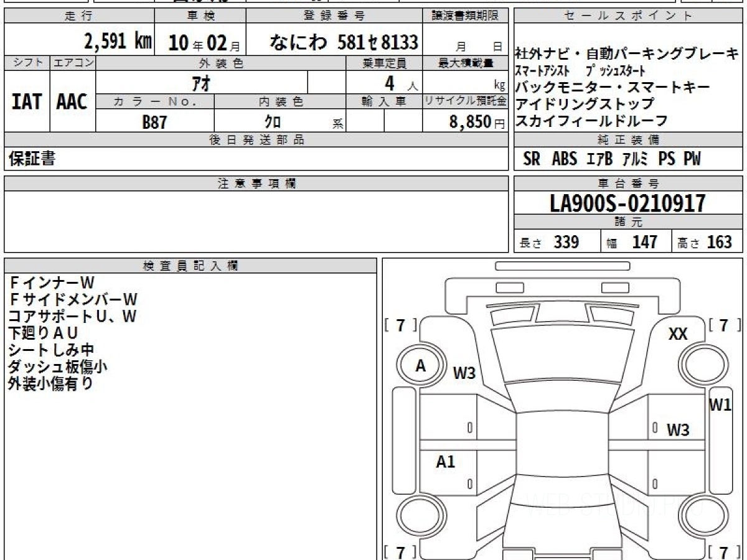The height and width of the screenshot is (560, 747).
Task: Select the length value 339
Action: click(x=566, y=242)
